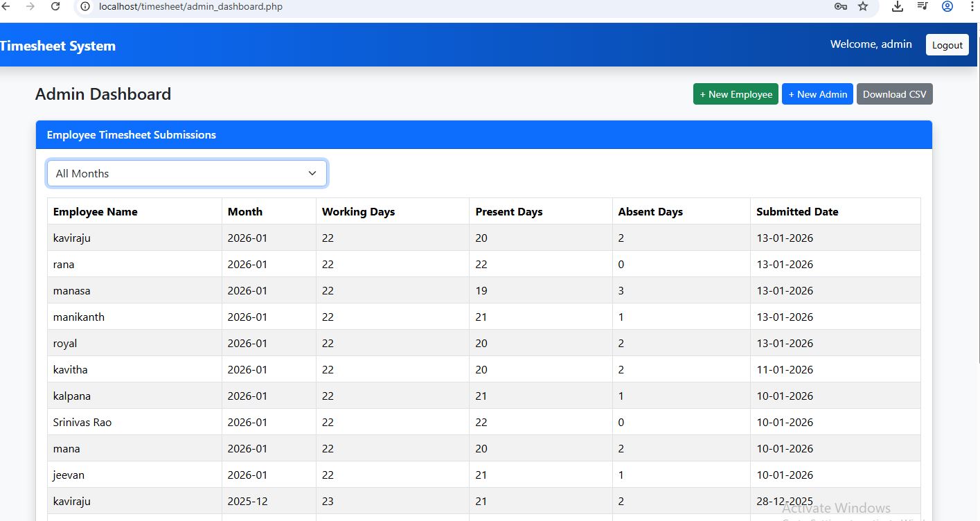The image size is (980, 521).
Task: Click the saved passwords key icon
Action: [841, 6]
